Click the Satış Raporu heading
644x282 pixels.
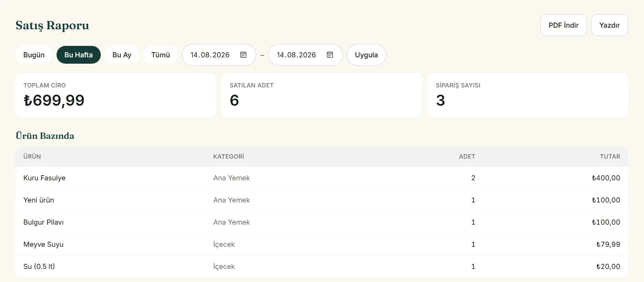(x=52, y=25)
